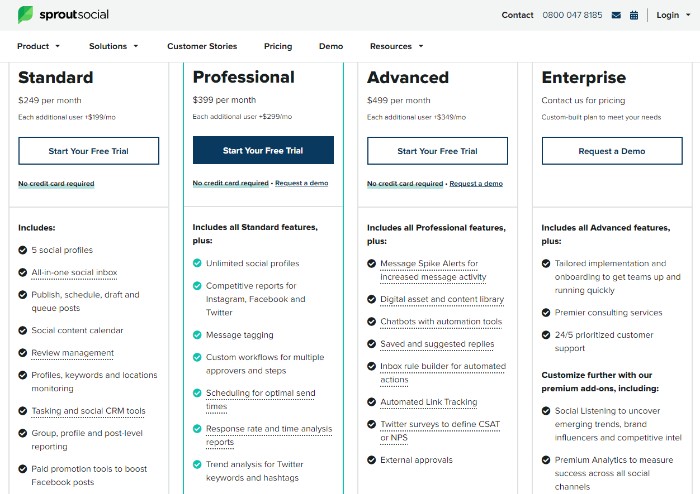Expand the Resources menu

[x=396, y=46]
